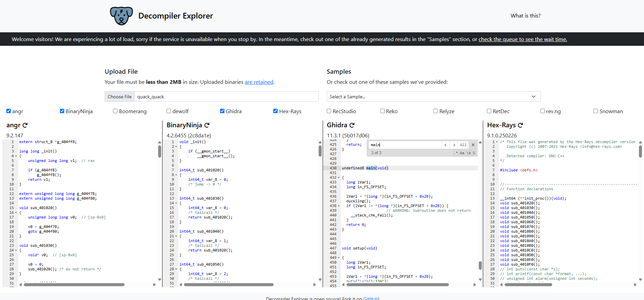Uncheck the Ghidra checkbox

[x=222, y=111]
